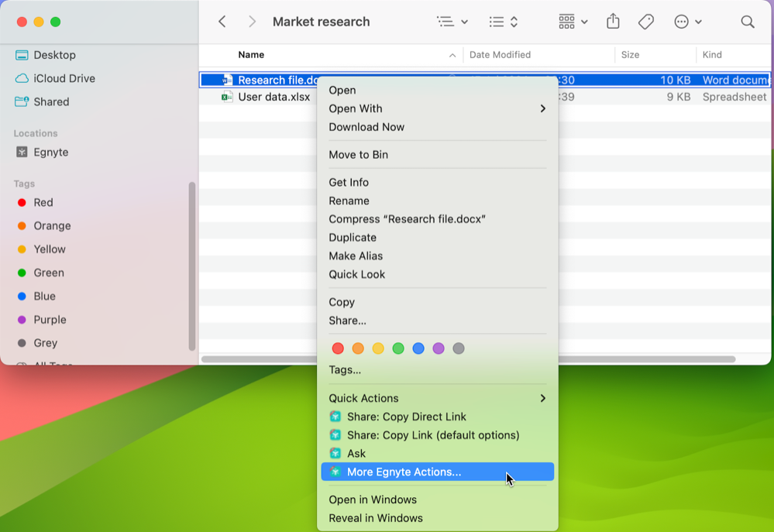Open Finder search magnifier
Screen dimensions: 774x532
748,22
